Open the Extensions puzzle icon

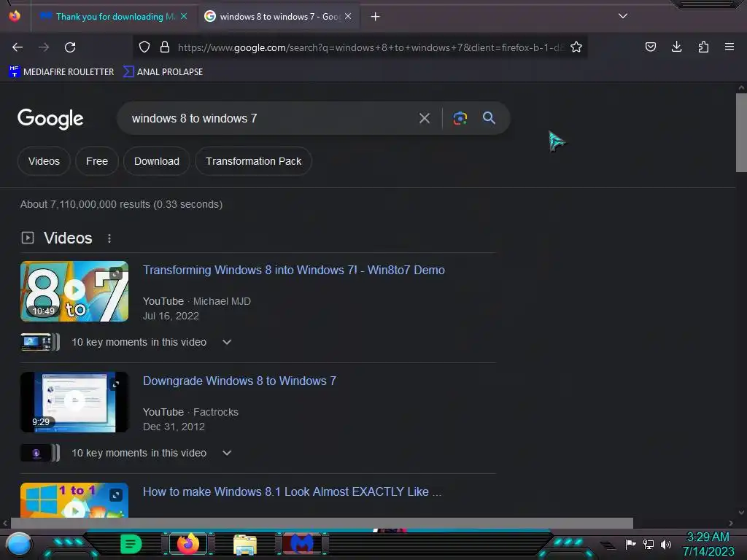pos(703,47)
